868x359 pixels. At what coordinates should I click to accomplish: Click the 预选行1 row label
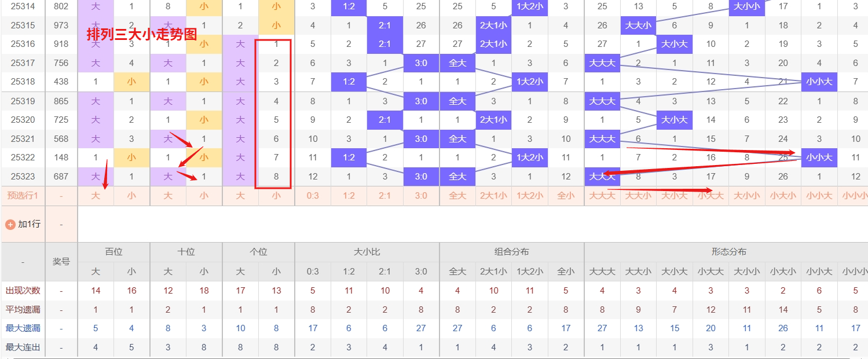[x=23, y=196]
